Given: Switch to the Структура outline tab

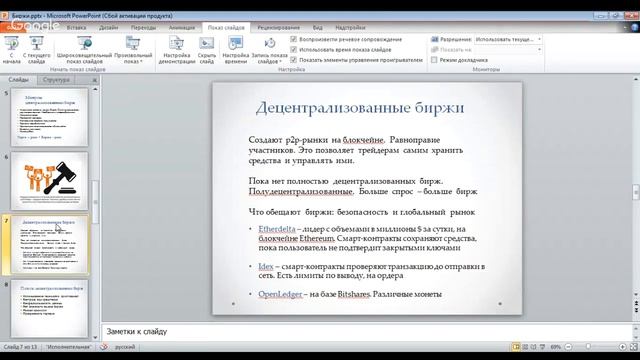Looking at the screenshot, I should [x=56, y=80].
